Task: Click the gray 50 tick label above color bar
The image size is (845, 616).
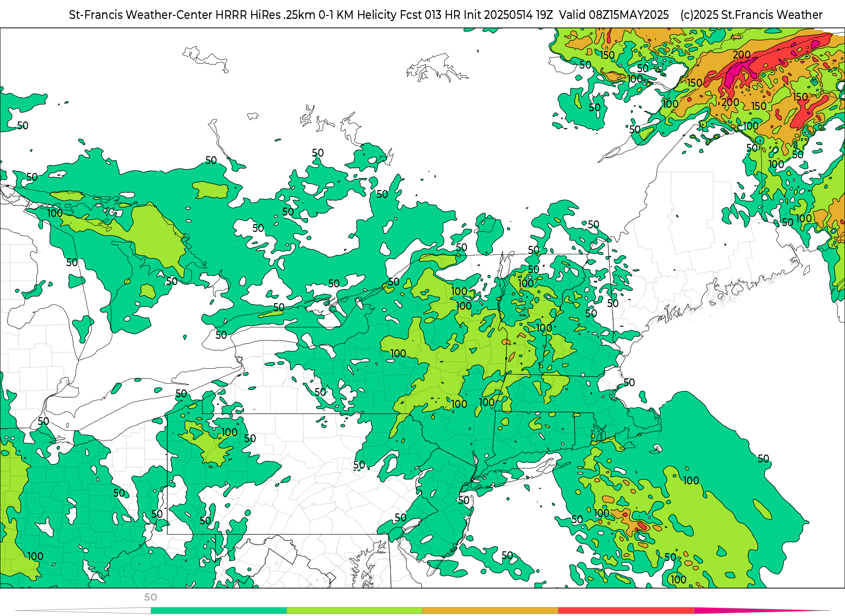Action: click(151, 597)
